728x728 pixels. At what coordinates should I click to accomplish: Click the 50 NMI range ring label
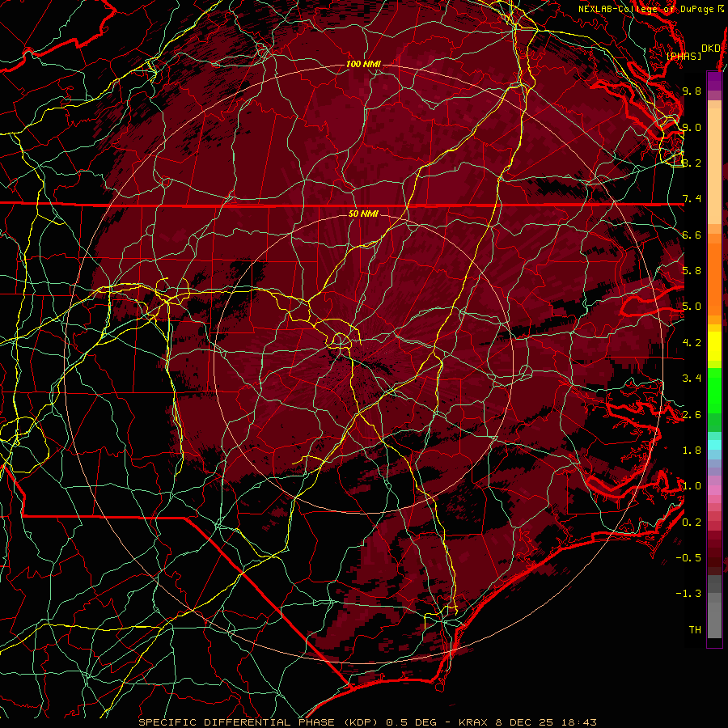click(x=363, y=214)
